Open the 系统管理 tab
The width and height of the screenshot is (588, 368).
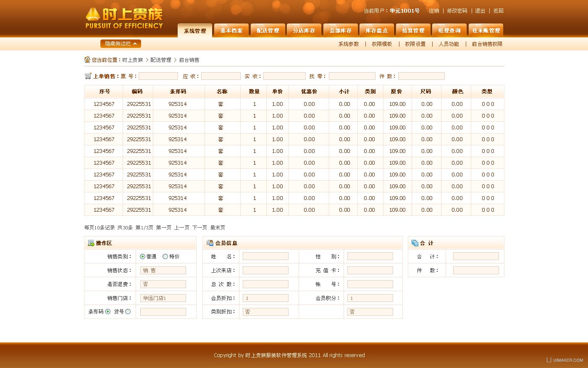[x=195, y=31]
